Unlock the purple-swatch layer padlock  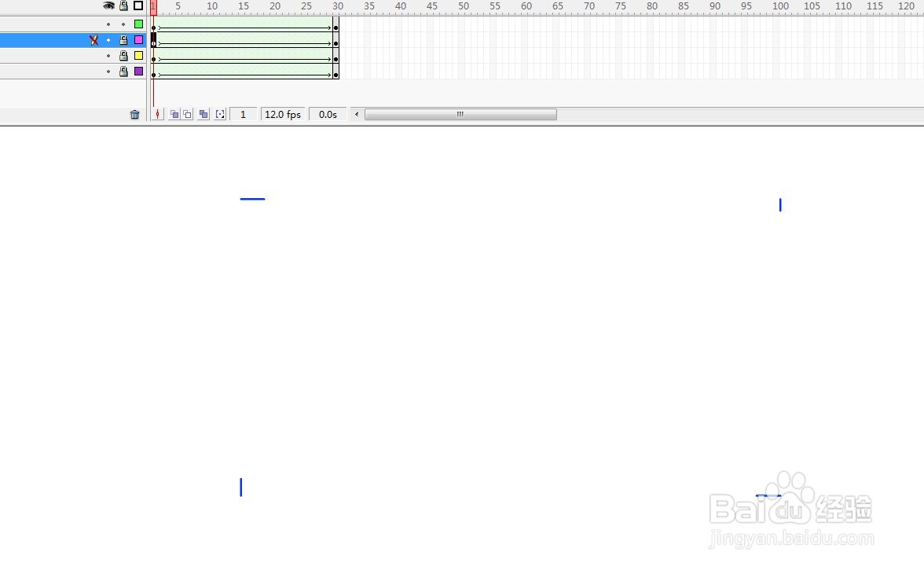click(123, 72)
